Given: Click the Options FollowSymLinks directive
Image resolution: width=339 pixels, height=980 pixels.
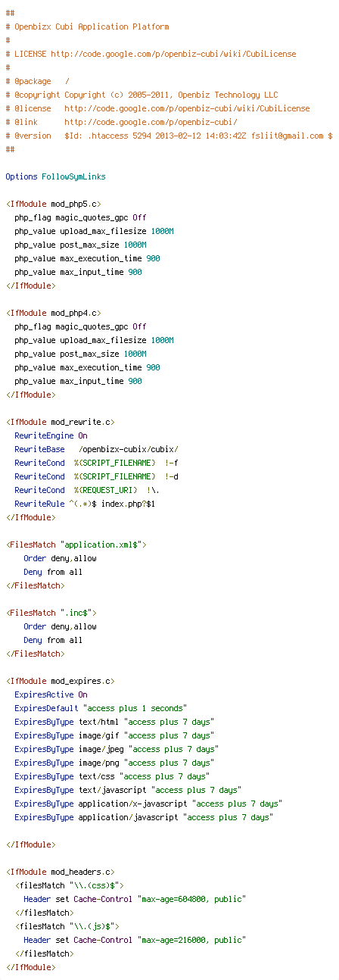Looking at the screenshot, I should coord(55,176).
